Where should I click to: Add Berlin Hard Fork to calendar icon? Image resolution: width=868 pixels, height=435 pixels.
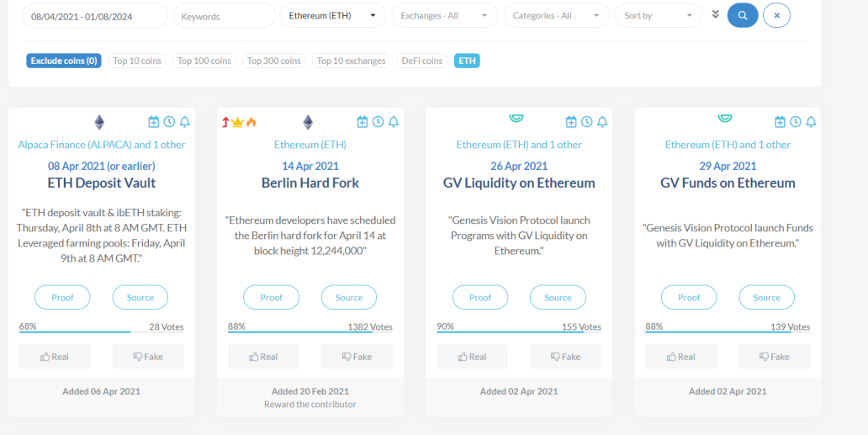pyautogui.click(x=363, y=122)
